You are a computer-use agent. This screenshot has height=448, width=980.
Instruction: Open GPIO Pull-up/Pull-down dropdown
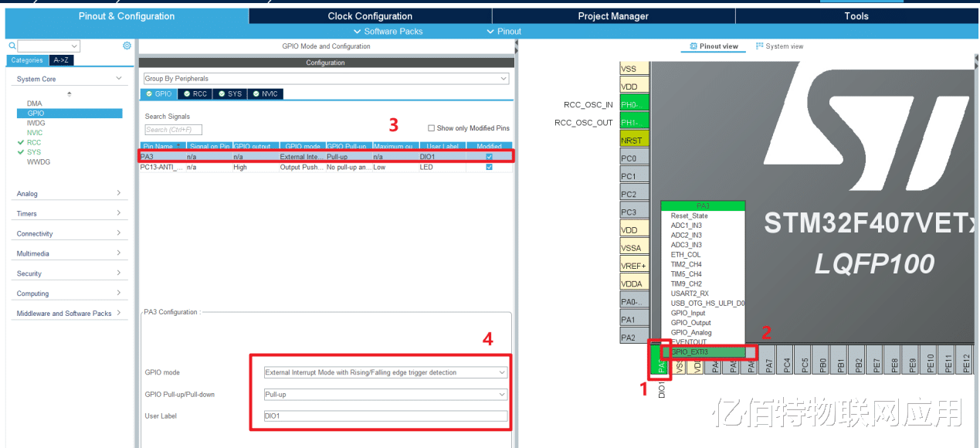[x=385, y=394]
